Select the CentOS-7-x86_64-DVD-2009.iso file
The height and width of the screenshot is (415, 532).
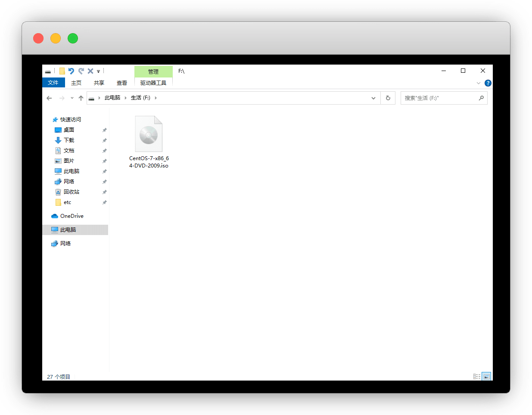coord(149,142)
